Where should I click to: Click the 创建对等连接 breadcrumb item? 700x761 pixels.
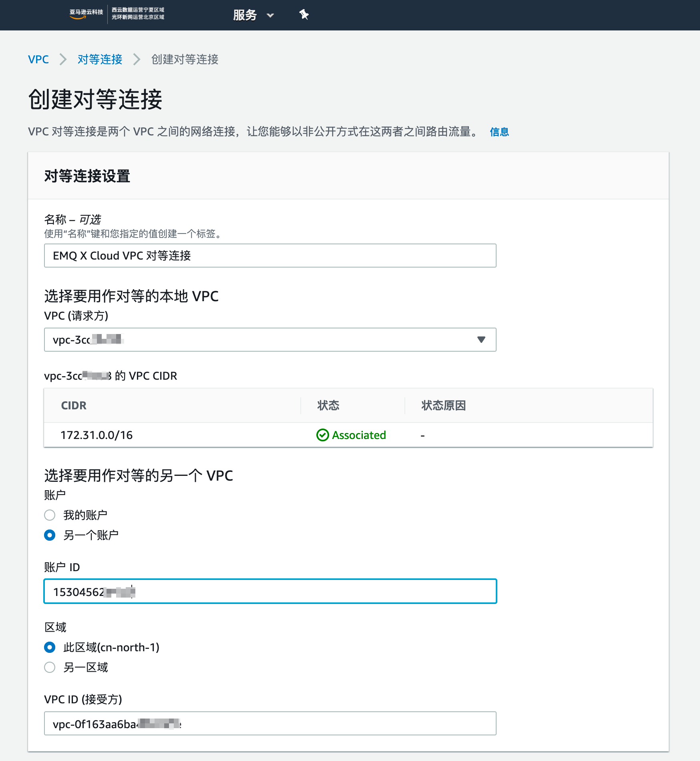[x=185, y=59]
